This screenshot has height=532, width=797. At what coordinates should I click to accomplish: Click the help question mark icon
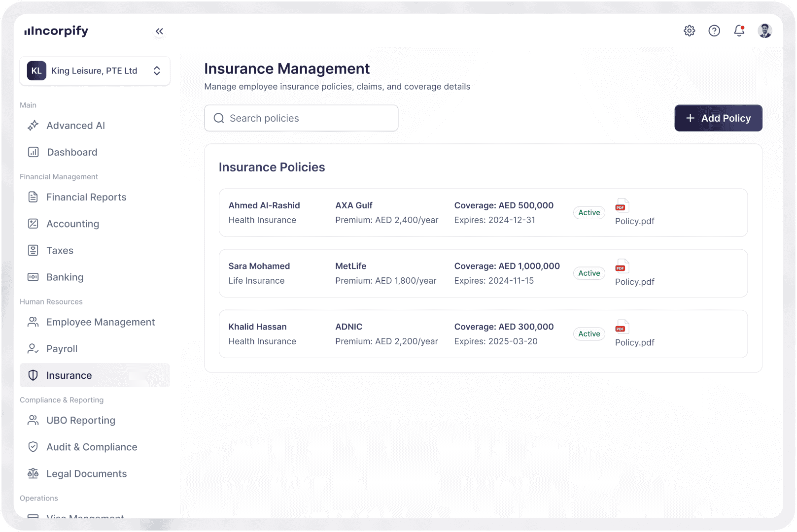pos(714,31)
